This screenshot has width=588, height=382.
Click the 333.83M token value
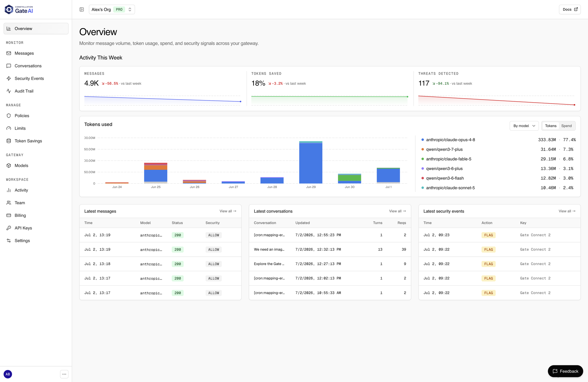click(x=547, y=140)
